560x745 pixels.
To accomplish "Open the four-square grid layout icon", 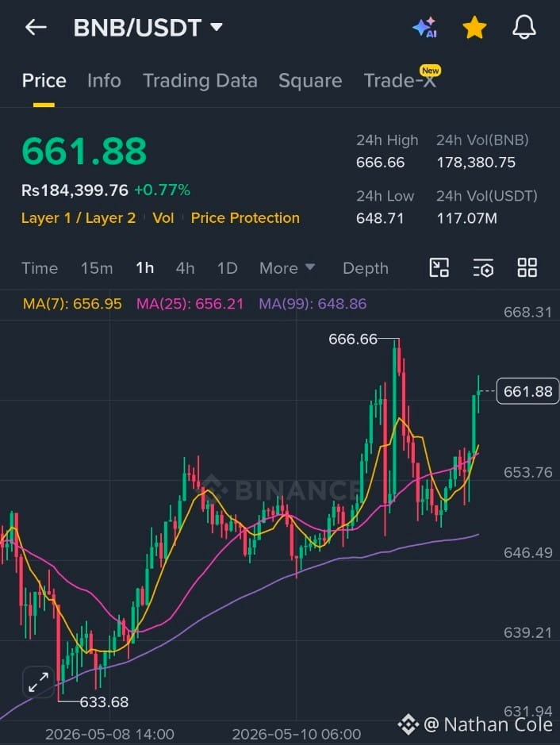I will (527, 268).
